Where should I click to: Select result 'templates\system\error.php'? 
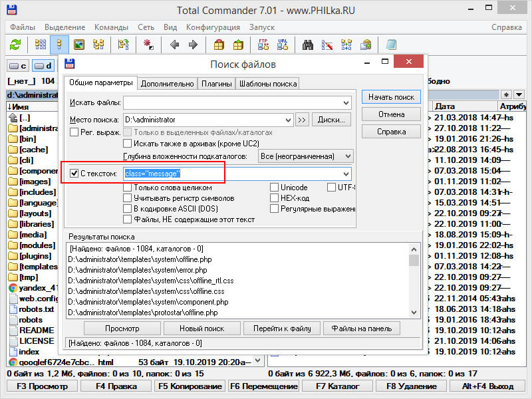coord(138,270)
